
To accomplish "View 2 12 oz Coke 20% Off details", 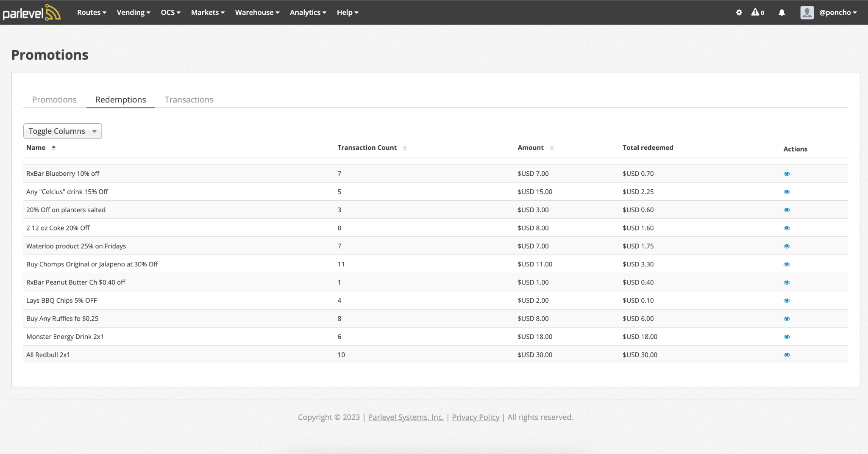I will tap(787, 228).
